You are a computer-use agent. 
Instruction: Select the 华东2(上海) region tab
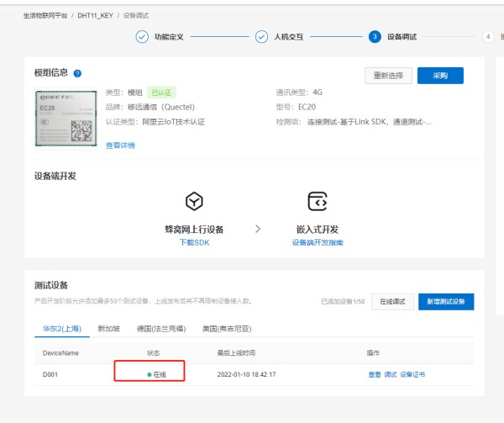coord(62,329)
